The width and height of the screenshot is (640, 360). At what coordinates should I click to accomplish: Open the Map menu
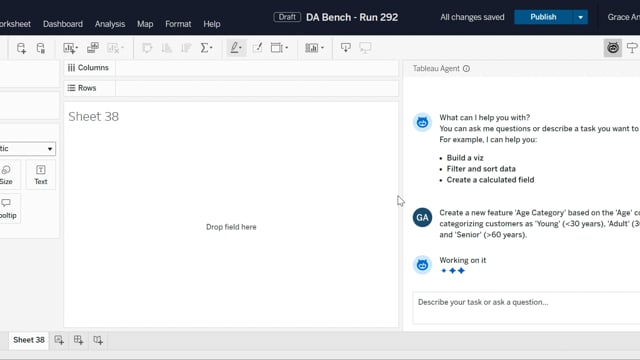point(145,24)
